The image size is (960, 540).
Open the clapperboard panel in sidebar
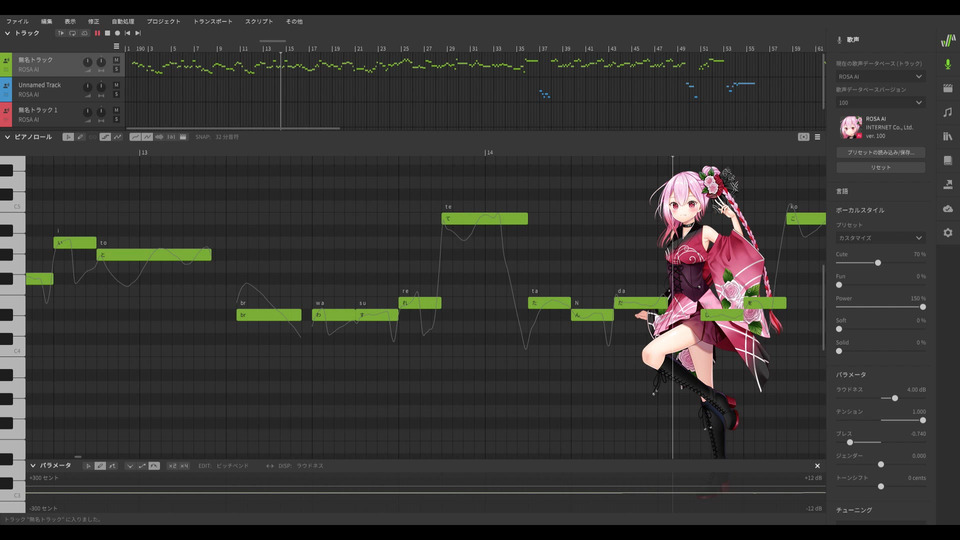tap(948, 88)
